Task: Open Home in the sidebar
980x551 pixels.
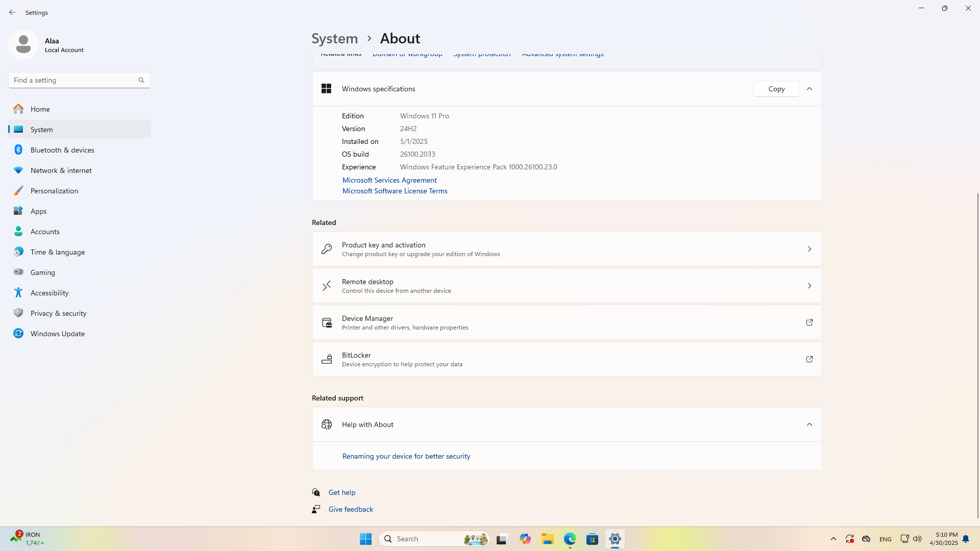Action: pyautogui.click(x=80, y=109)
